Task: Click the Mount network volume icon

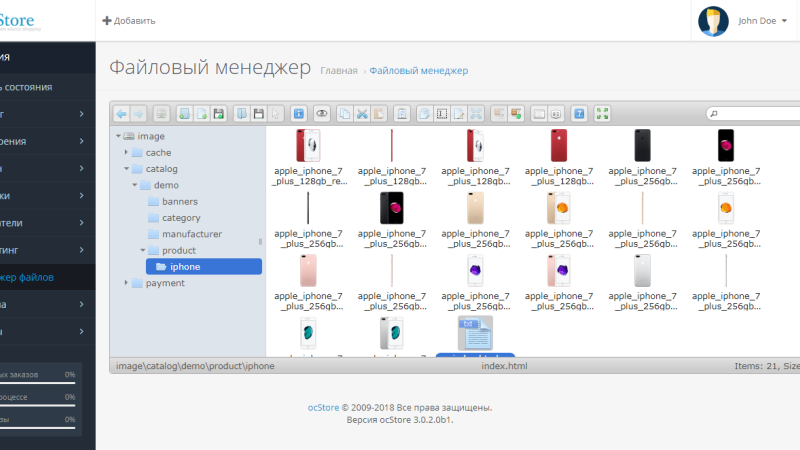Action: (x=162, y=114)
